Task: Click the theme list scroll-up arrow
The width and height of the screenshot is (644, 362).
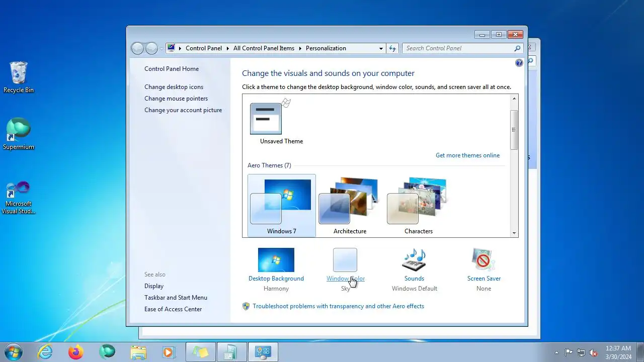Action: (514, 99)
